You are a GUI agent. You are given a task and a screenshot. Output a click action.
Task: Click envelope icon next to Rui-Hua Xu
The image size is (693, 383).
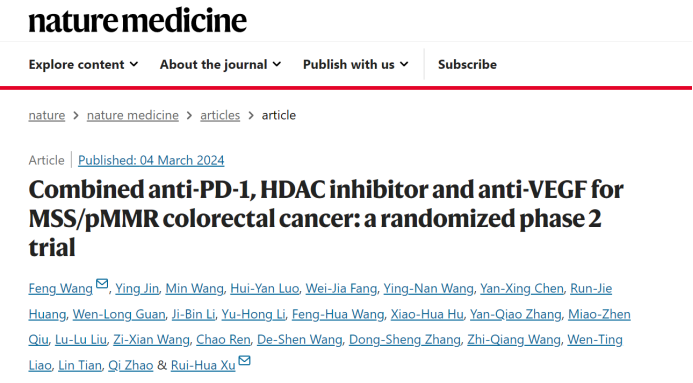pyautogui.click(x=244, y=360)
